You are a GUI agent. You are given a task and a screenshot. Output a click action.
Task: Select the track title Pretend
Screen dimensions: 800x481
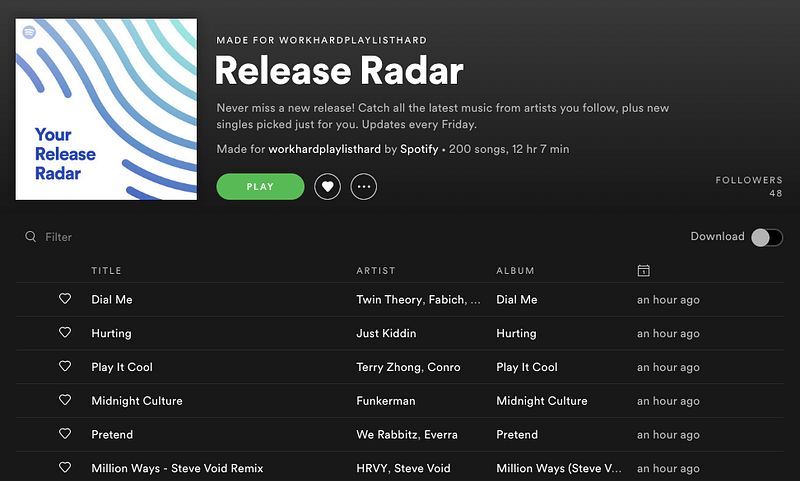click(x=112, y=434)
